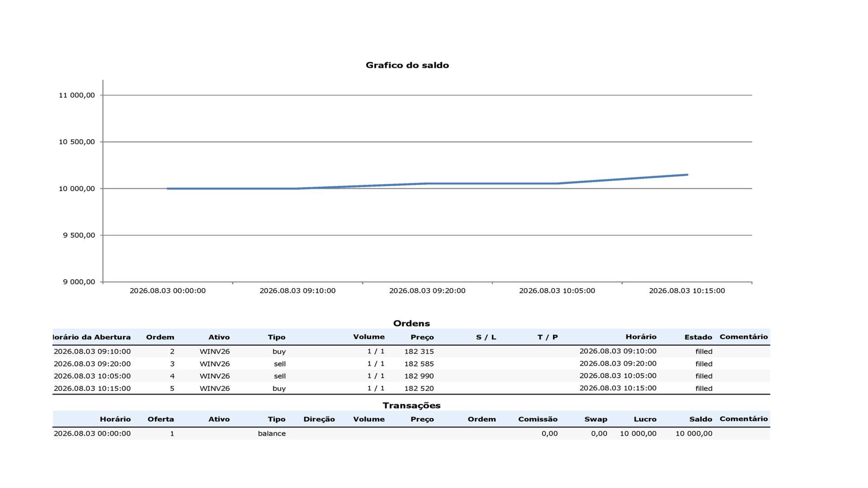Click the S / L column header
This screenshot has width=868, height=488.
[x=486, y=337]
